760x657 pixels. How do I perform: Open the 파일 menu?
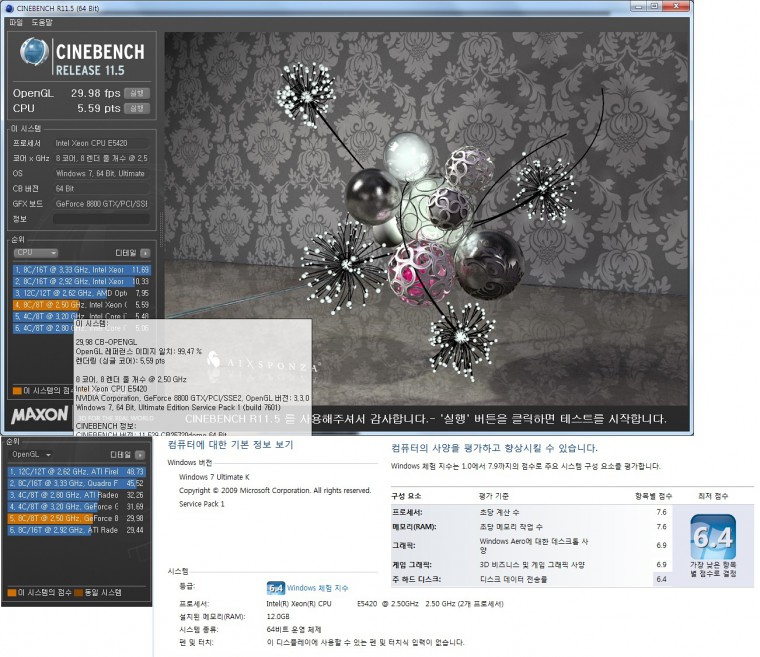tap(16, 22)
